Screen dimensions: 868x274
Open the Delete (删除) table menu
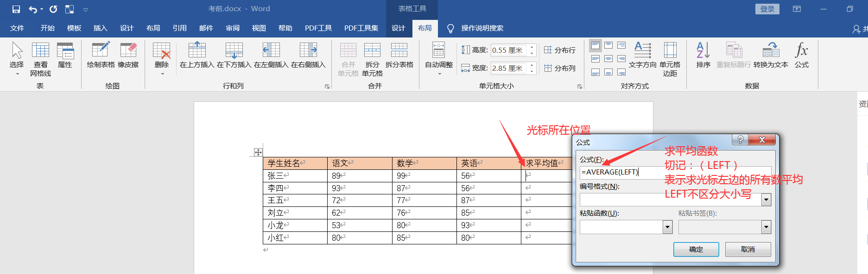(x=162, y=58)
